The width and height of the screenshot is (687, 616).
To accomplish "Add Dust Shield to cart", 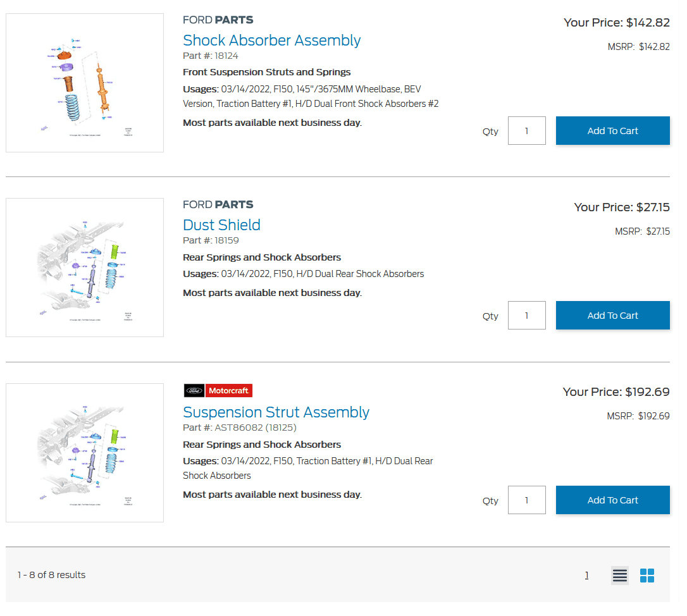I will tap(612, 316).
